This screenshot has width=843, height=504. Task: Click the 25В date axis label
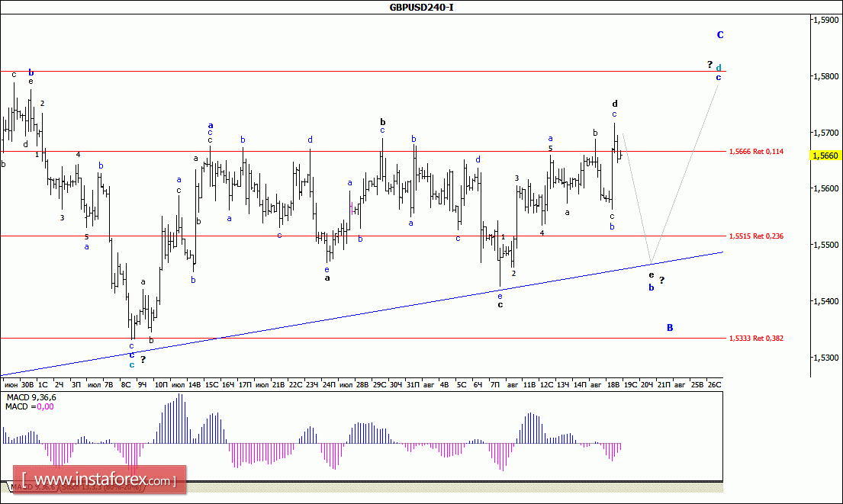697,385
